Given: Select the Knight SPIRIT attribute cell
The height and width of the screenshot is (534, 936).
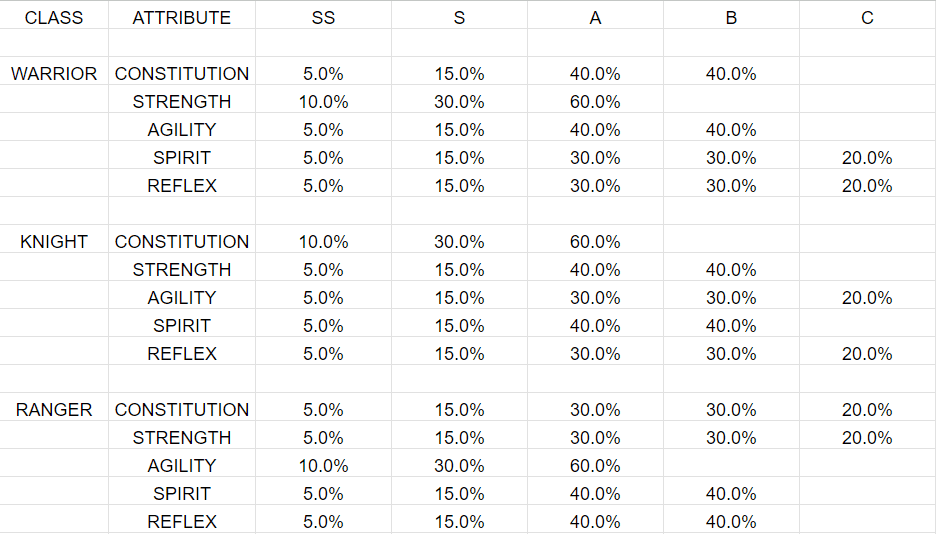Looking at the screenshot, I should 181,326.
